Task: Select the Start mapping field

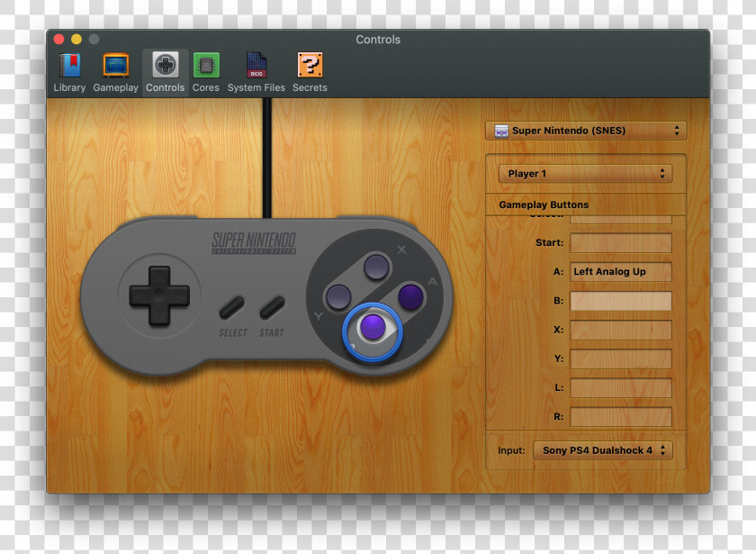Action: pos(621,242)
